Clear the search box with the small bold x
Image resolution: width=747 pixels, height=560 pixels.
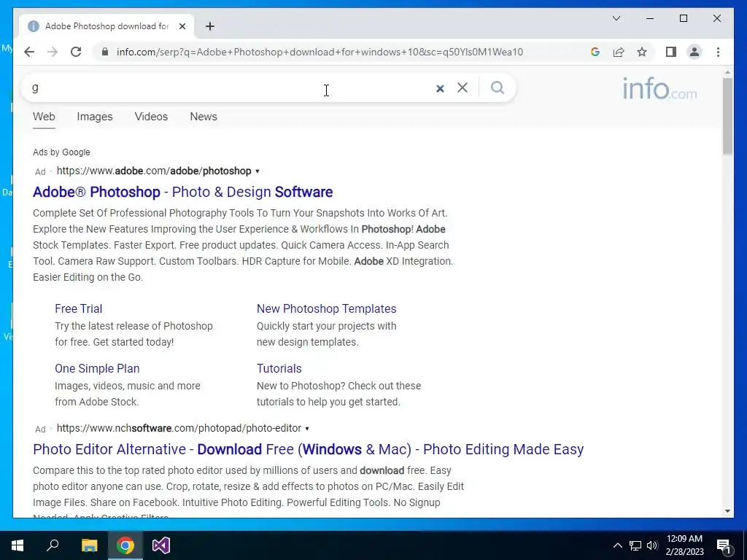click(x=440, y=88)
